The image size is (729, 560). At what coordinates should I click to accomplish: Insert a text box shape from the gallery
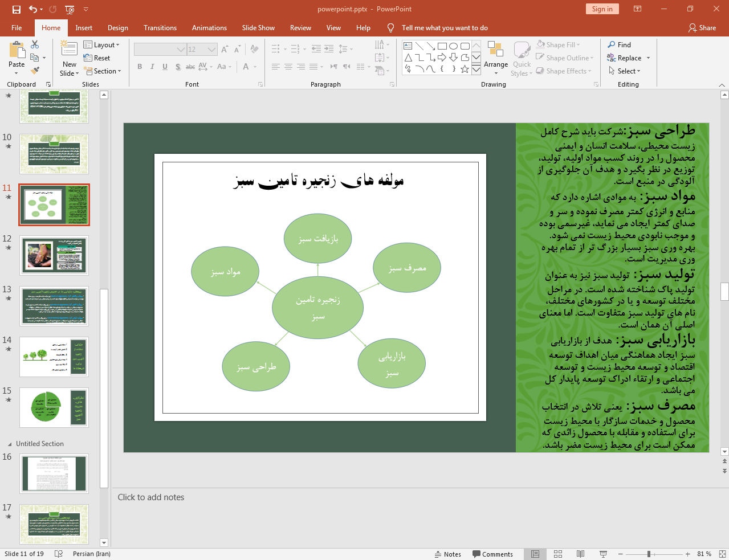pyautogui.click(x=408, y=46)
